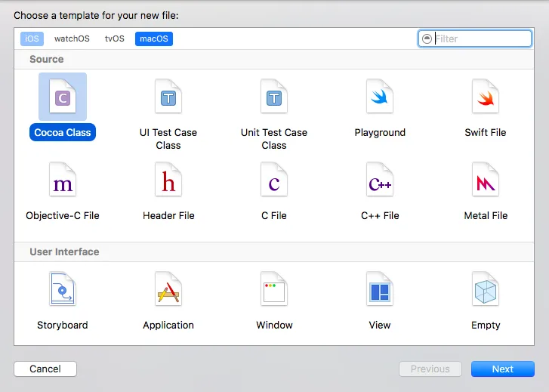Select the UI Test Case Class icon
The height and width of the screenshot is (392, 549).
coord(168,97)
